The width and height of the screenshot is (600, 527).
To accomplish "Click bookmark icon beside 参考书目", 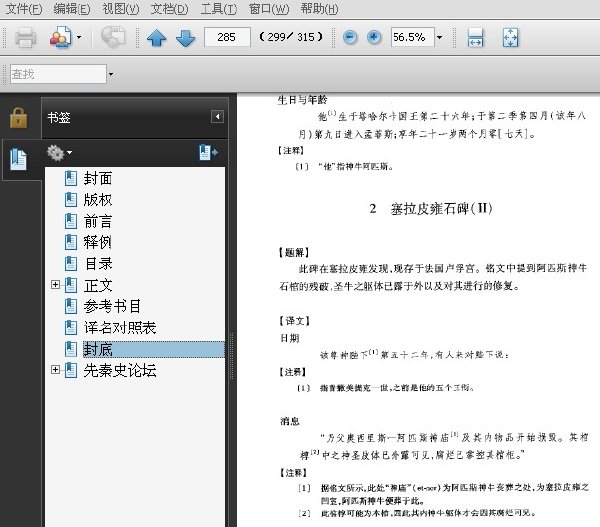I will (x=71, y=306).
